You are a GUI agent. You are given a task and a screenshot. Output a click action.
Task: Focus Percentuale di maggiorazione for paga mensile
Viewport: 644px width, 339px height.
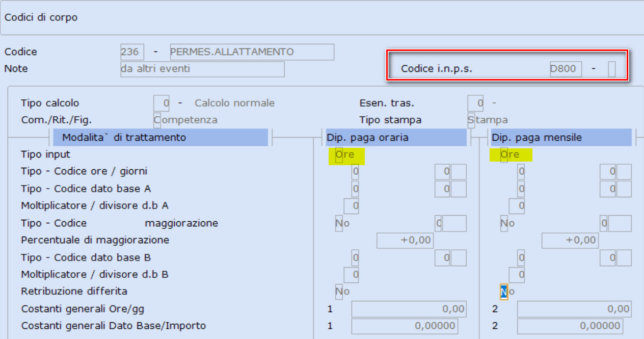click(570, 240)
